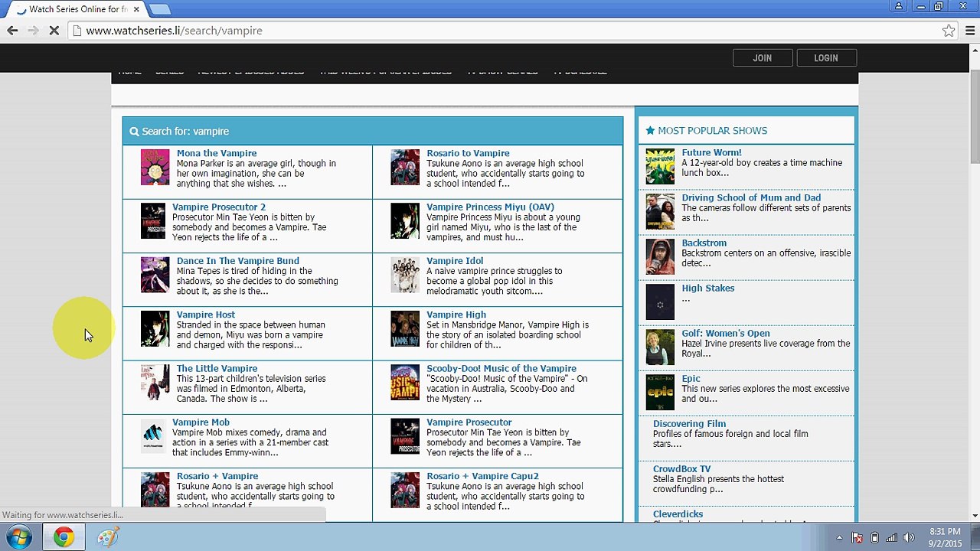Click the taskbar clock showing 8:31 PM
Viewport: 980px width, 551px height.
click(x=945, y=537)
